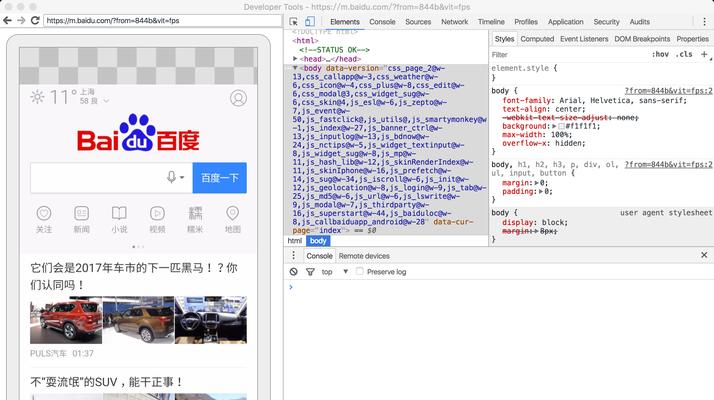Open the SUV news headline

pyautogui.click(x=107, y=382)
